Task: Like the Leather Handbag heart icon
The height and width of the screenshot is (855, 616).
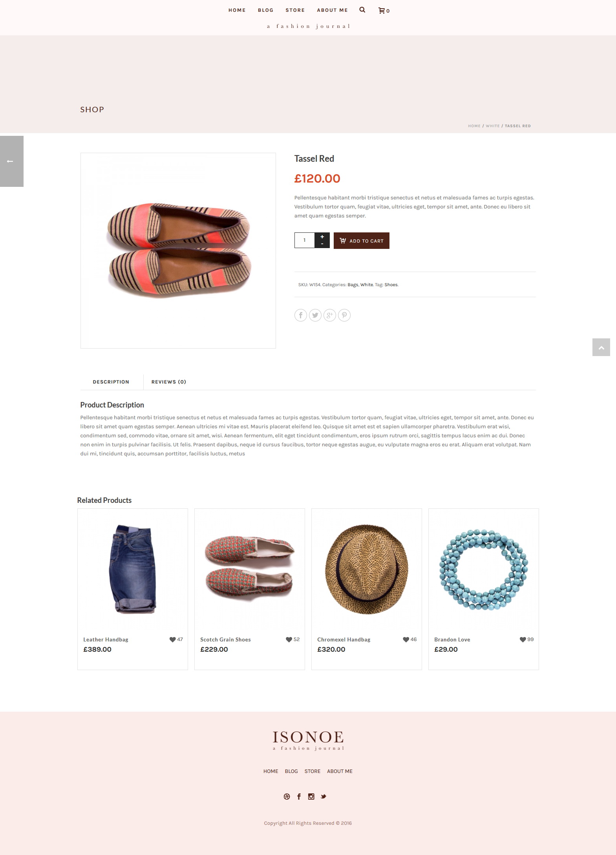Action: [172, 639]
